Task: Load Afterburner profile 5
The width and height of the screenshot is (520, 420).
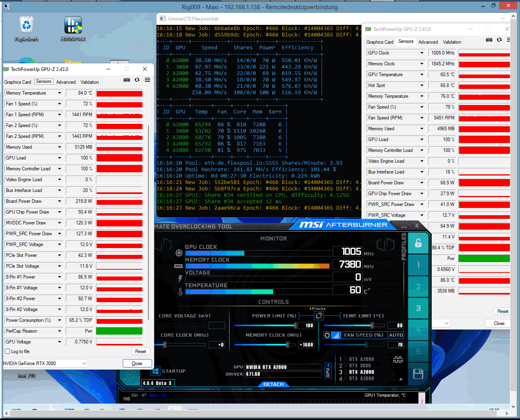Action: 418,351
